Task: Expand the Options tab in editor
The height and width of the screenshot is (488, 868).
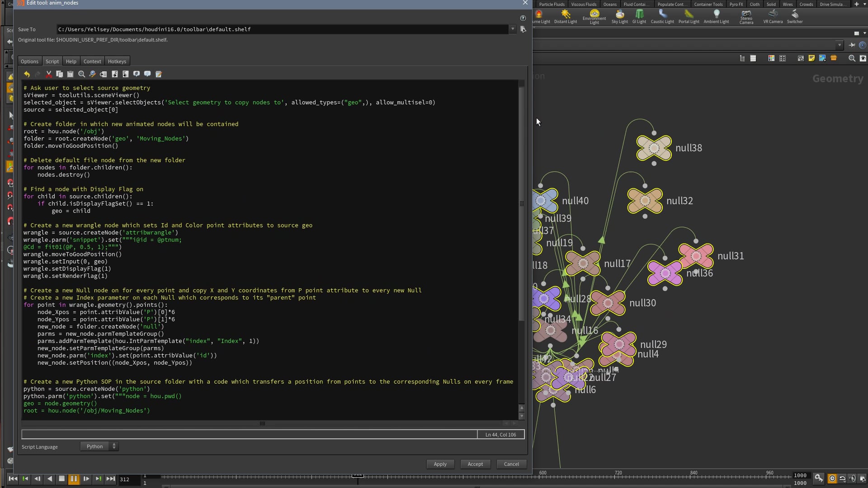Action: coord(29,61)
